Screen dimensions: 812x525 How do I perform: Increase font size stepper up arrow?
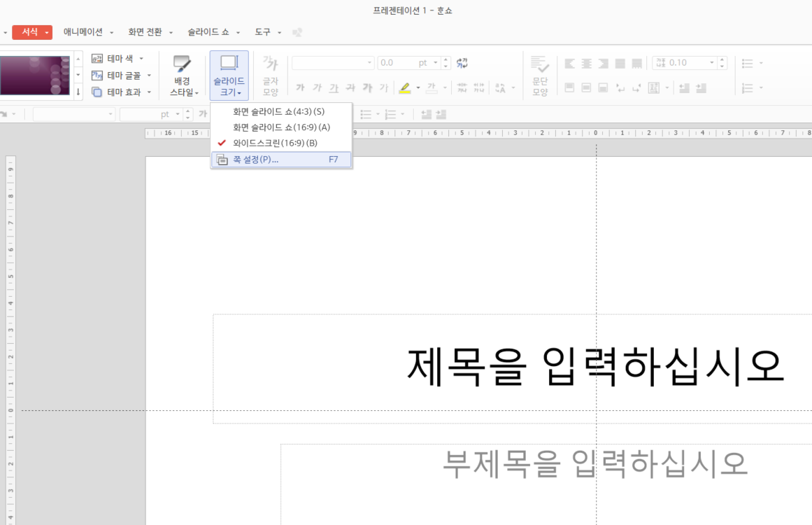point(446,59)
